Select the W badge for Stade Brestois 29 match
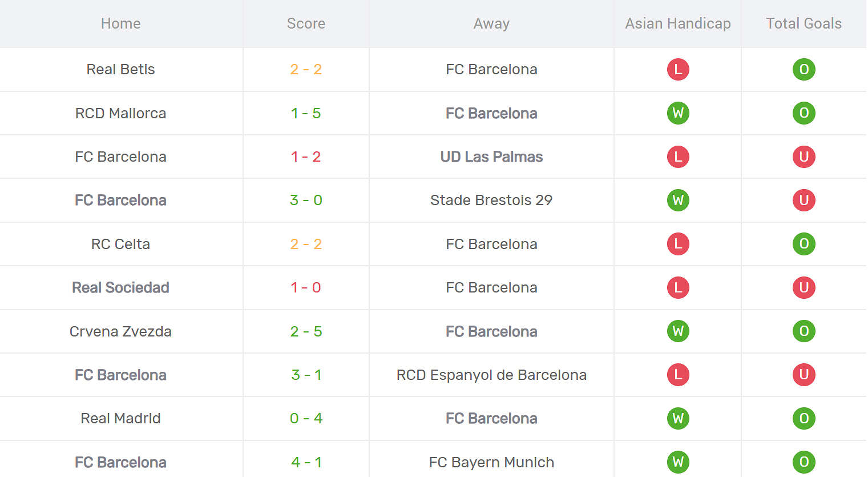The height and width of the screenshot is (477, 868). point(677,200)
